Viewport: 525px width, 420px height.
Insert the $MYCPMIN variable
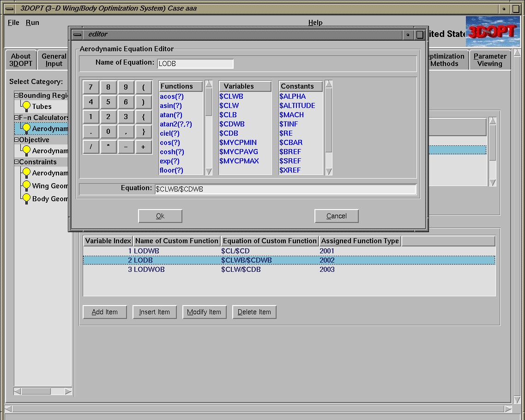238,143
